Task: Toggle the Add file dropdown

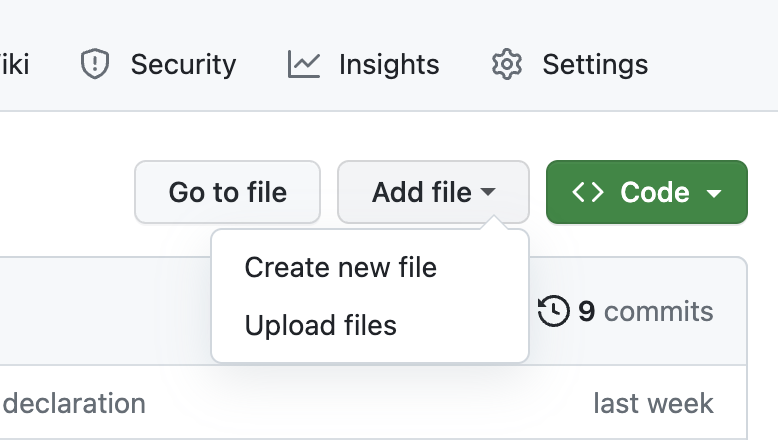Action: coord(433,192)
